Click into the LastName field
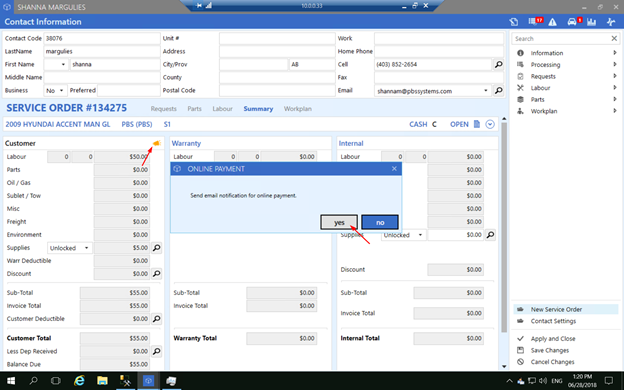This screenshot has height=390, width=624. (x=102, y=51)
